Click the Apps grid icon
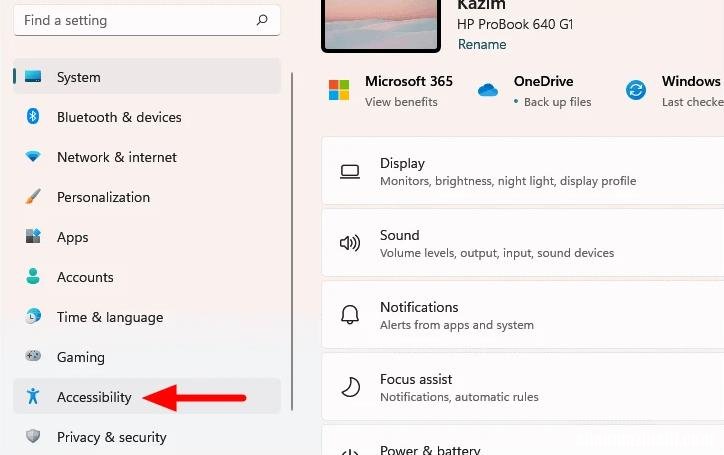This screenshot has height=455, width=724. [33, 236]
